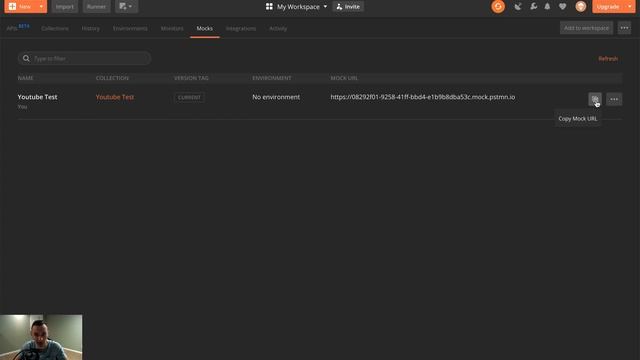Open the interceptor satellite icon
The height and width of the screenshot is (360, 640).
pos(518,7)
